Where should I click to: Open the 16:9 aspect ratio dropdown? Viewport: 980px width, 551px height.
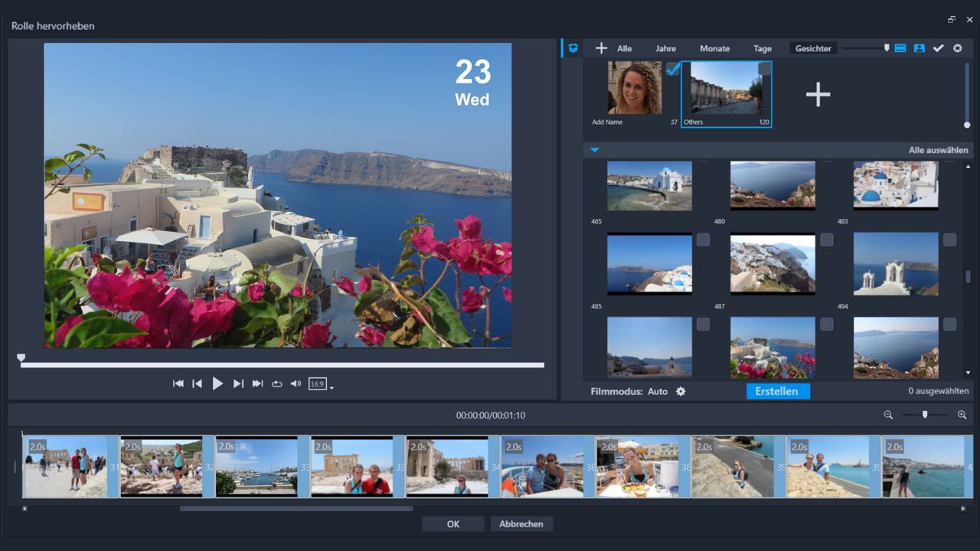click(x=332, y=389)
